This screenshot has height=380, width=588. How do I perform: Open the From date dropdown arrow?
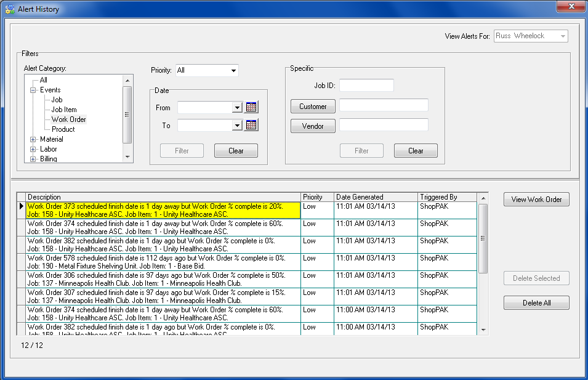[x=237, y=108]
